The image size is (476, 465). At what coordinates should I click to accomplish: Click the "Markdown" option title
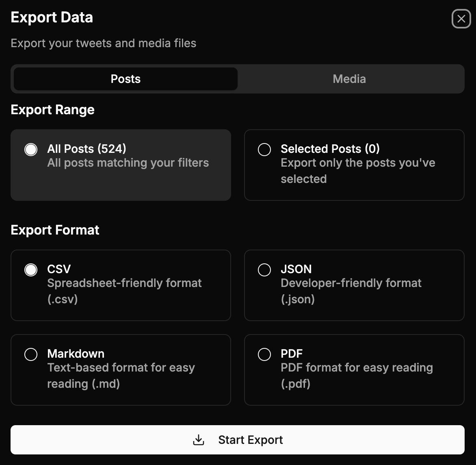pos(76,354)
